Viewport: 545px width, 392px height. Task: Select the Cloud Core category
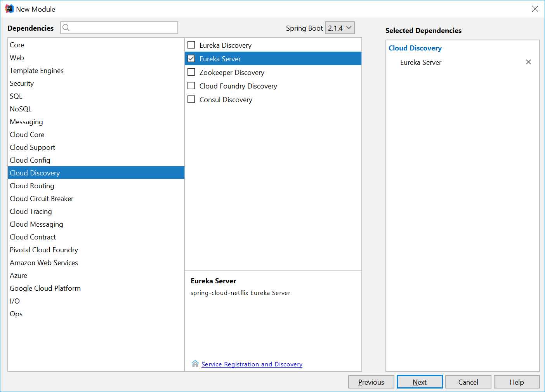coord(96,135)
